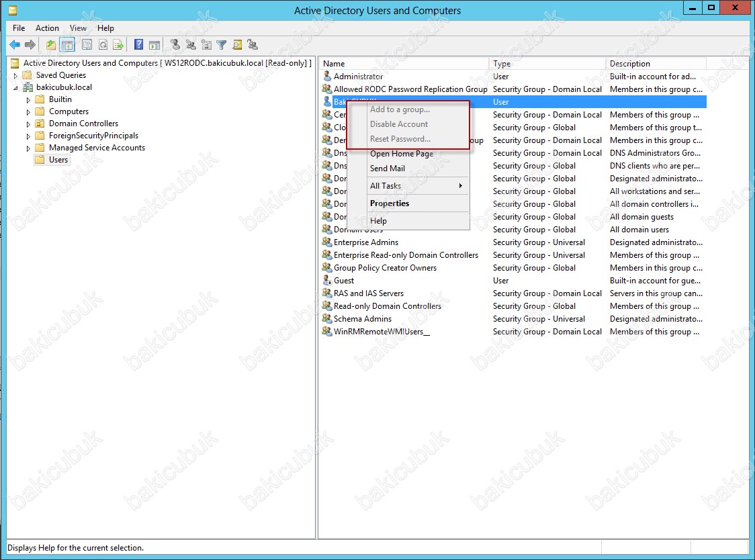
Task: Click the create new user toolbar icon
Action: (x=175, y=45)
